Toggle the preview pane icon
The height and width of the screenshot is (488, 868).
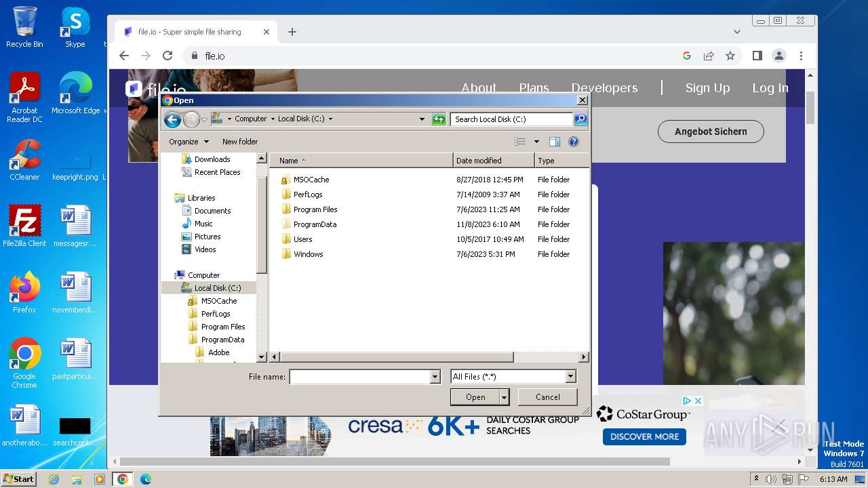pyautogui.click(x=555, y=142)
